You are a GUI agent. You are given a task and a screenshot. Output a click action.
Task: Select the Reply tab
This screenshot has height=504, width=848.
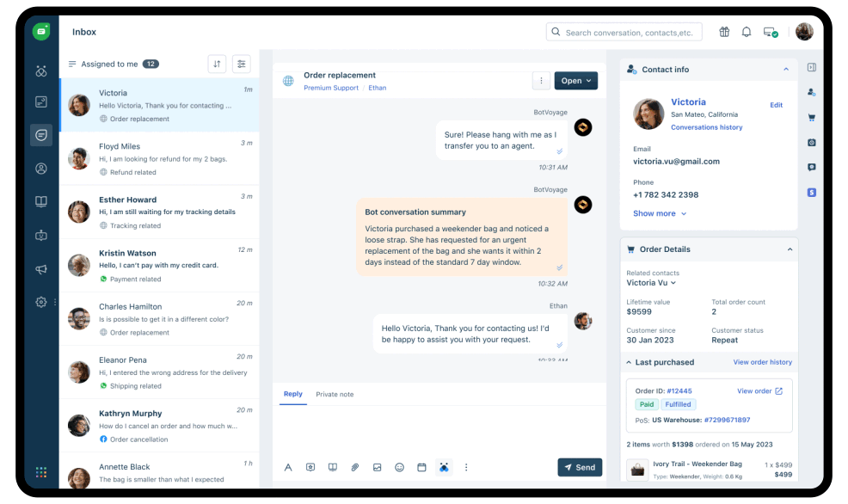point(293,394)
